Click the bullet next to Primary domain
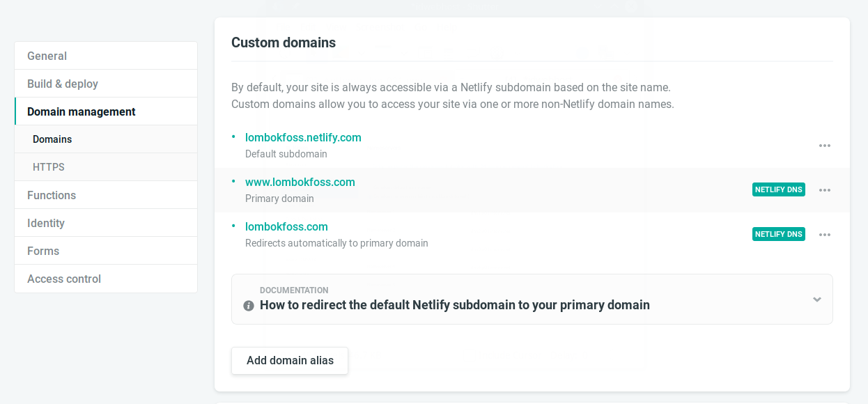868x404 pixels. tap(233, 180)
